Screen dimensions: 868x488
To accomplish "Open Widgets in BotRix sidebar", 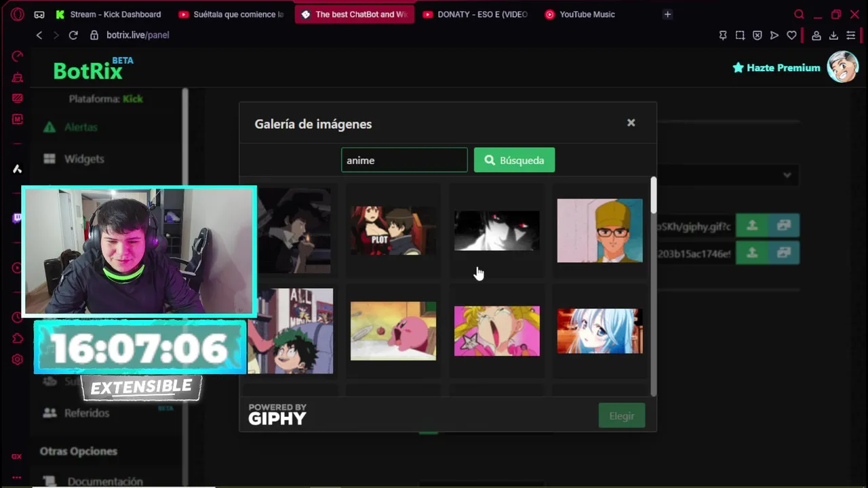I will [84, 159].
